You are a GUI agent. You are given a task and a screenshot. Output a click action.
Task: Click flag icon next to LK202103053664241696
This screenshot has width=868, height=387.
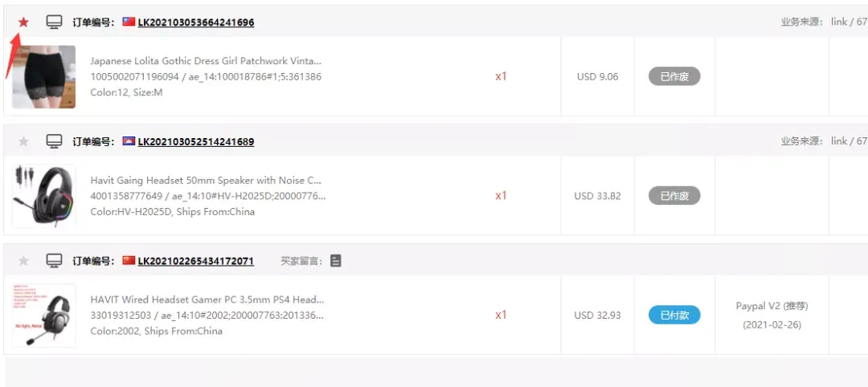coord(129,22)
